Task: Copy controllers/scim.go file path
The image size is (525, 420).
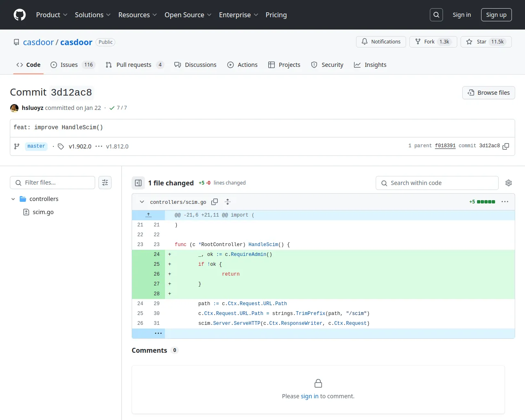Action: [x=215, y=202]
